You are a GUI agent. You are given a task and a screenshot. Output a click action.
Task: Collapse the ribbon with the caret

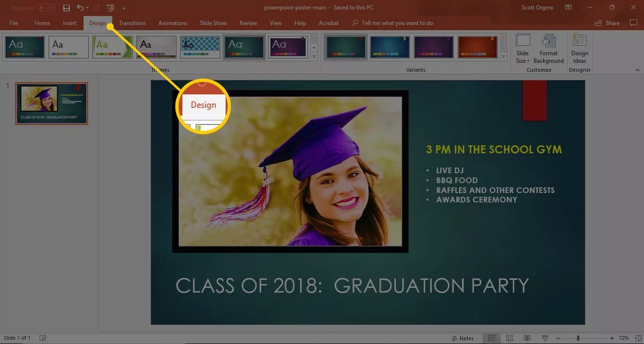coord(638,70)
